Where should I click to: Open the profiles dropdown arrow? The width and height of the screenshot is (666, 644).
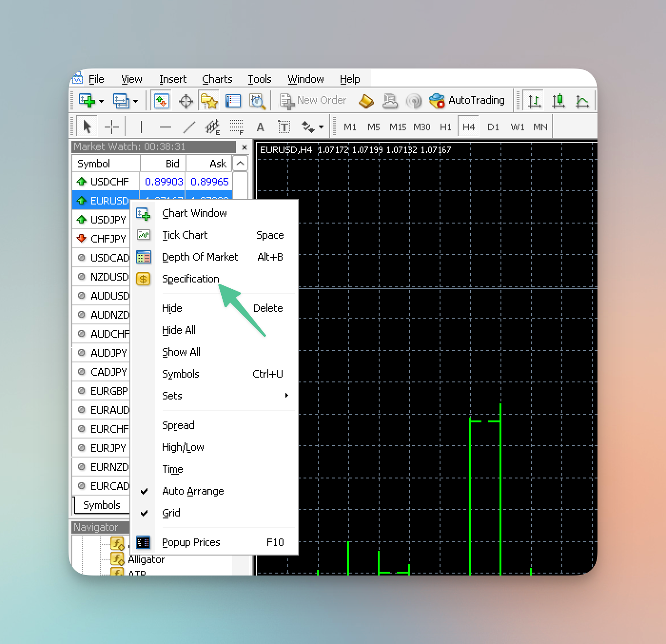(136, 101)
